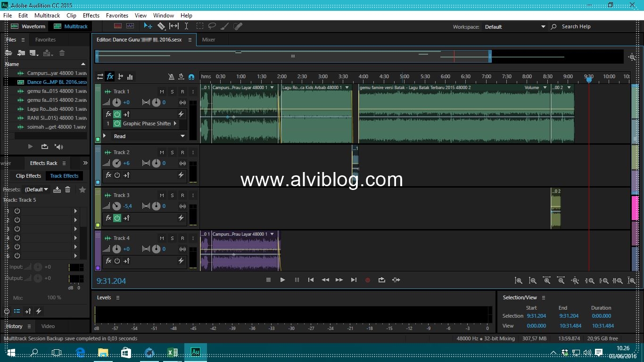Mute Track 1

pos(162,91)
